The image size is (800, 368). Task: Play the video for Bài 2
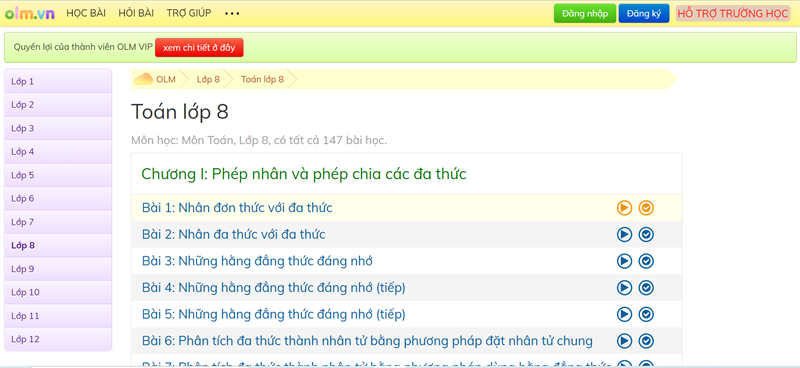[x=624, y=234]
